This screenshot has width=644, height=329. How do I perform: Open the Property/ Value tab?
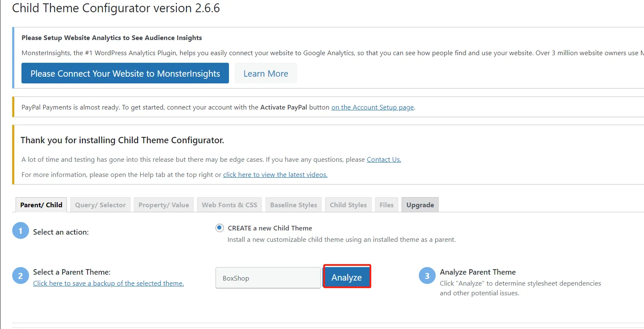(163, 205)
